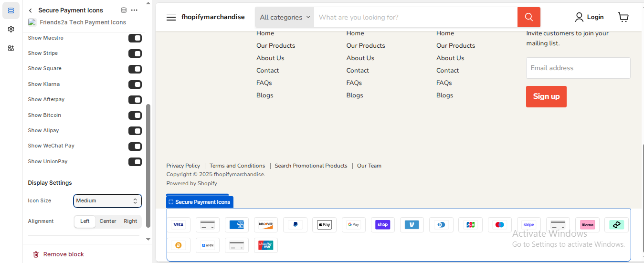Select Center alignment option

pyautogui.click(x=108, y=221)
